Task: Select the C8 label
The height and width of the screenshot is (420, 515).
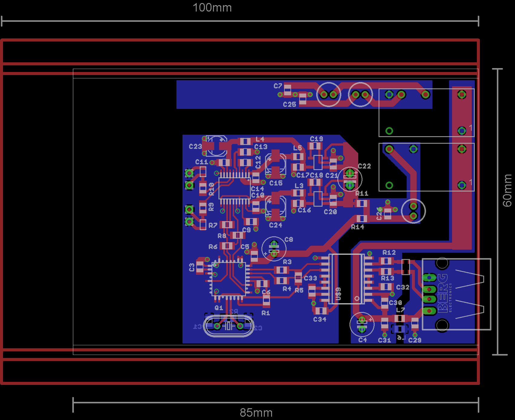Action: pos(289,239)
